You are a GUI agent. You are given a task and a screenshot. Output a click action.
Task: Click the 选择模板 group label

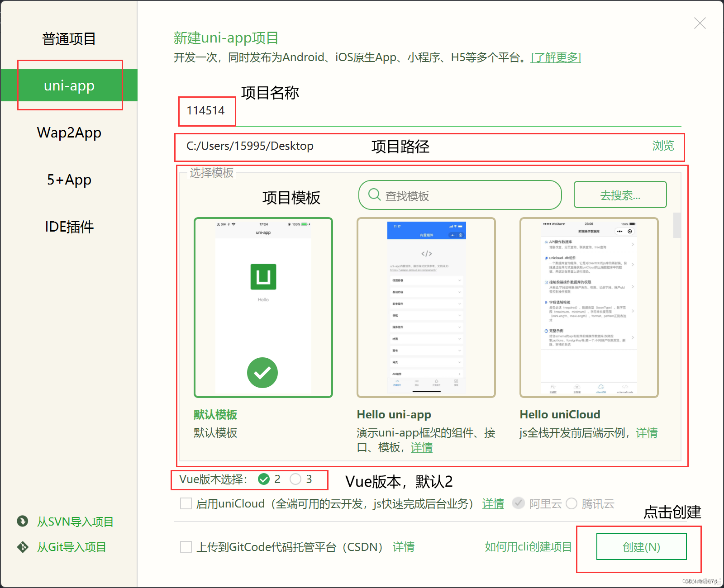[211, 173]
